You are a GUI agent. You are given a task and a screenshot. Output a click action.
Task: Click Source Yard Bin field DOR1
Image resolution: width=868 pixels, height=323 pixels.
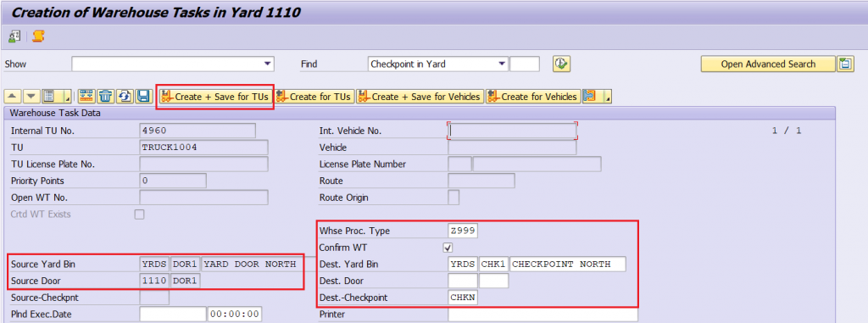pos(186,265)
